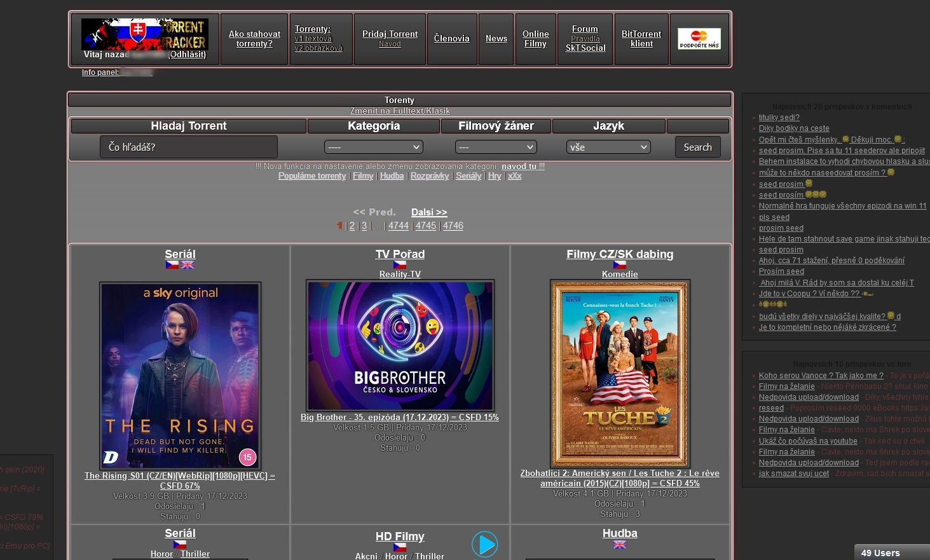
Task: Go to page 4746
Action: coord(453,226)
